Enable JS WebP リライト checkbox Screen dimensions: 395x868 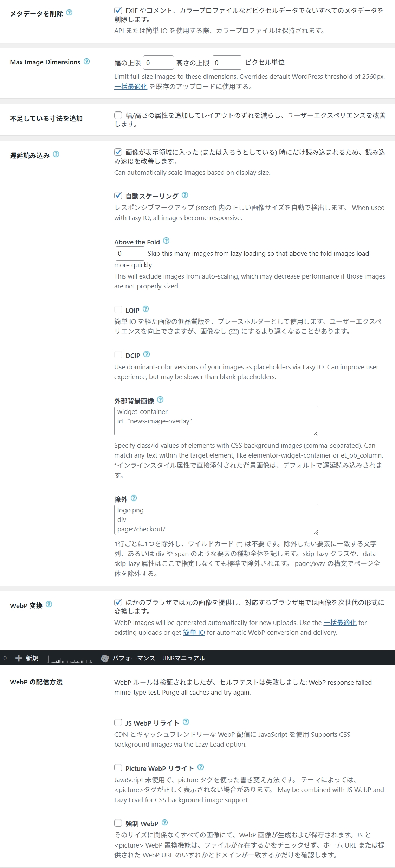click(x=118, y=722)
